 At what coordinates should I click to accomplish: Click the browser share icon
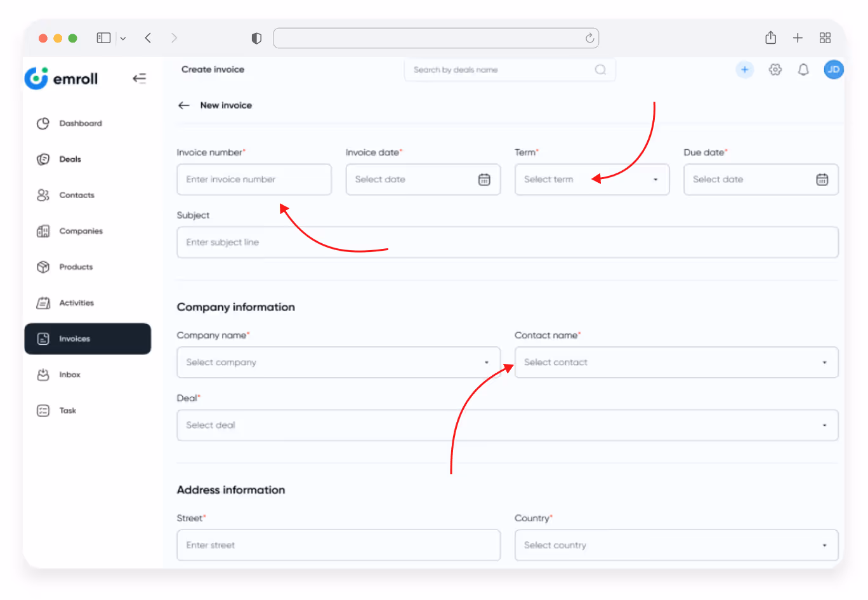[x=770, y=37]
